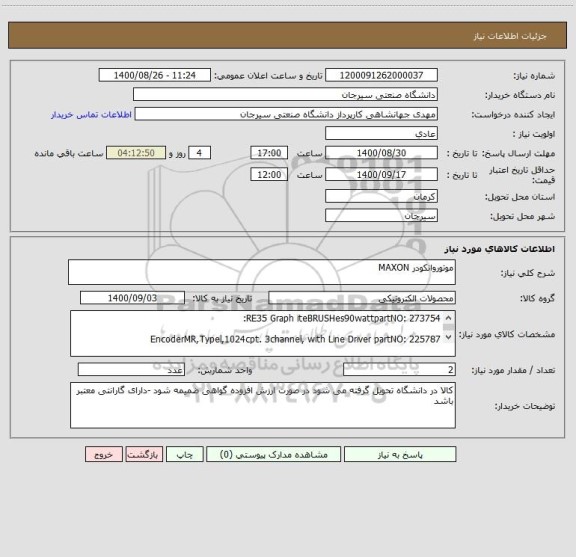Click the need date field 1400/09/03
Screen dimensions: 576x557
(x=132, y=298)
